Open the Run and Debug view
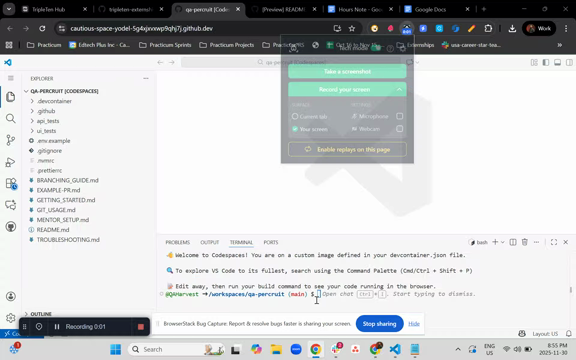 point(11,162)
